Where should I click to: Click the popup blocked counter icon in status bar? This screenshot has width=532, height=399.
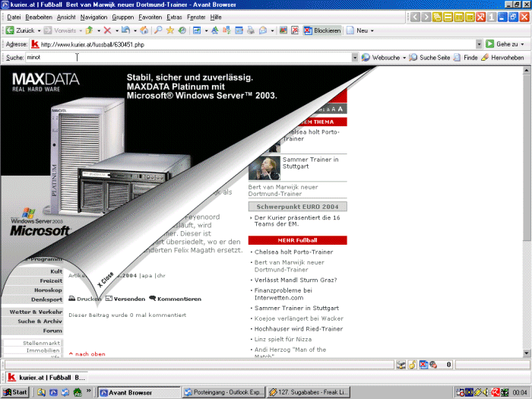pyautogui.click(x=423, y=365)
